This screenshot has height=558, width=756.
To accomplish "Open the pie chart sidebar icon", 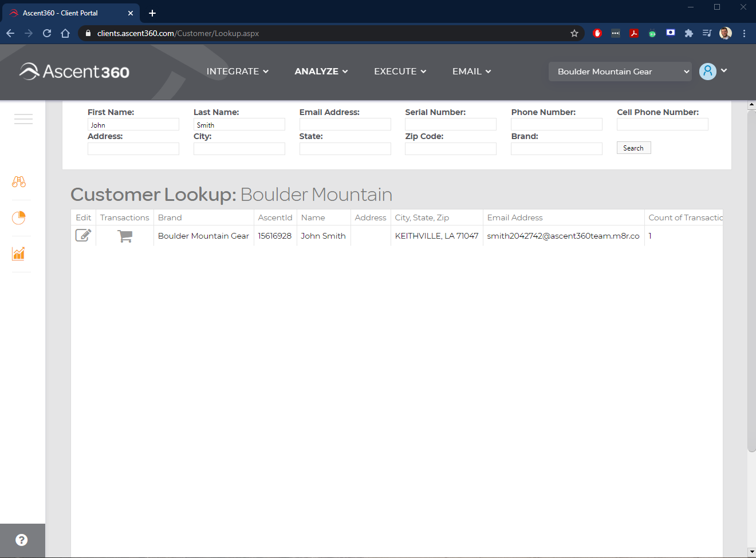I will tap(19, 217).
